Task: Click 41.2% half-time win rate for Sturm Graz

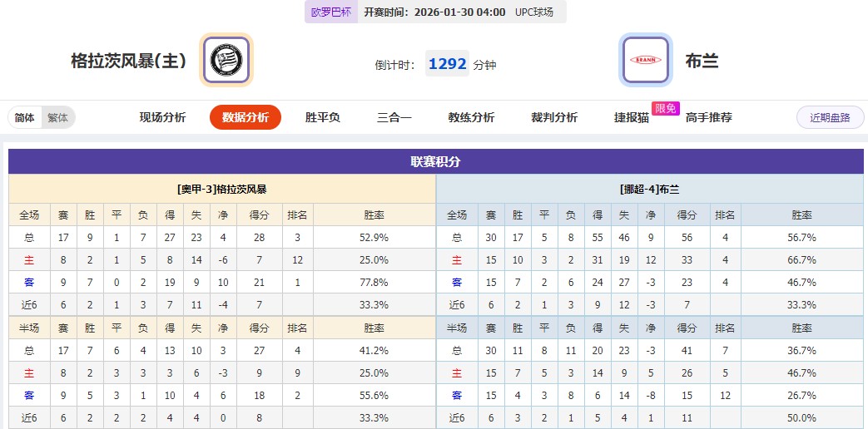Action: (374, 351)
